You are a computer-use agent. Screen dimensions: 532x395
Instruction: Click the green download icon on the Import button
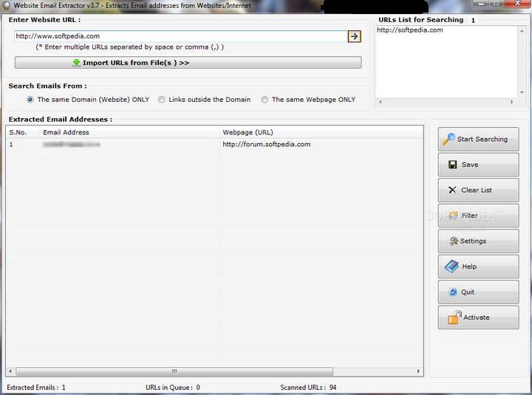point(76,63)
